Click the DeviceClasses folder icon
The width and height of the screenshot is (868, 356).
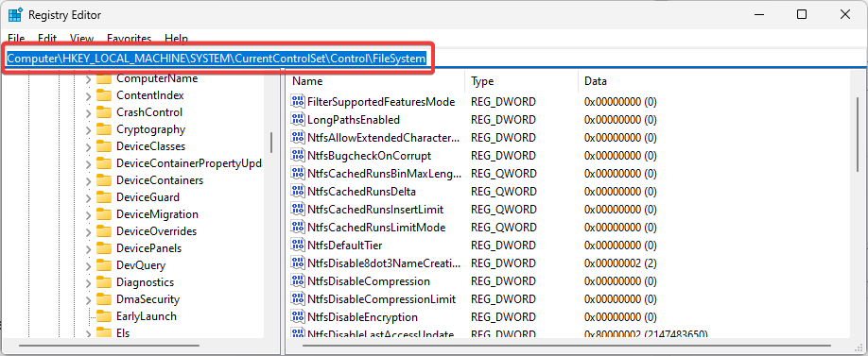pyautogui.click(x=104, y=146)
